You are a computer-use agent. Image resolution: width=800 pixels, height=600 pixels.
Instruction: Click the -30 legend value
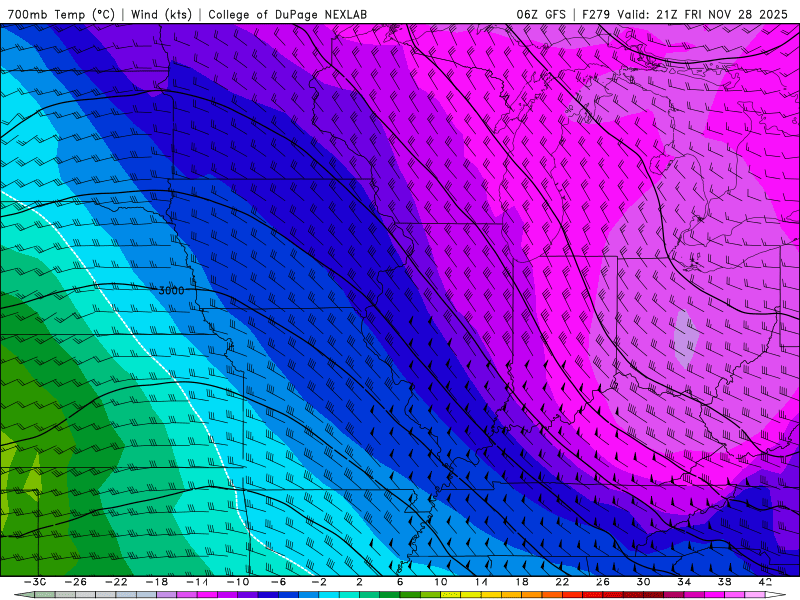click(x=35, y=582)
